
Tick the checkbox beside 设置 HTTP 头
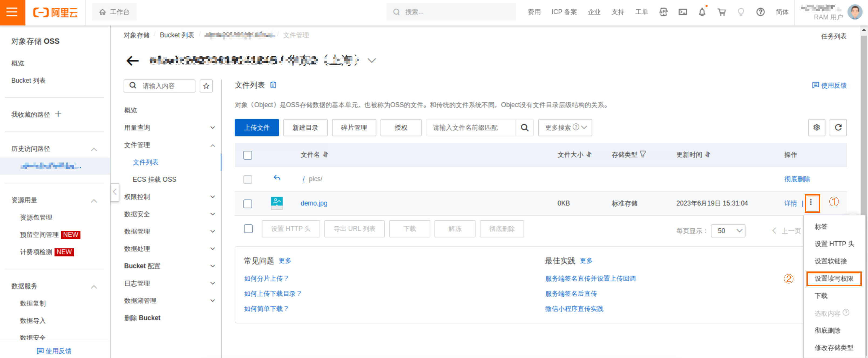(248, 229)
